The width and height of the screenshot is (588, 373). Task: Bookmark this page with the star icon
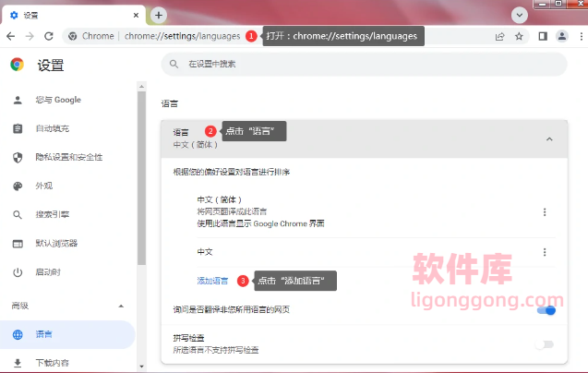coord(519,36)
